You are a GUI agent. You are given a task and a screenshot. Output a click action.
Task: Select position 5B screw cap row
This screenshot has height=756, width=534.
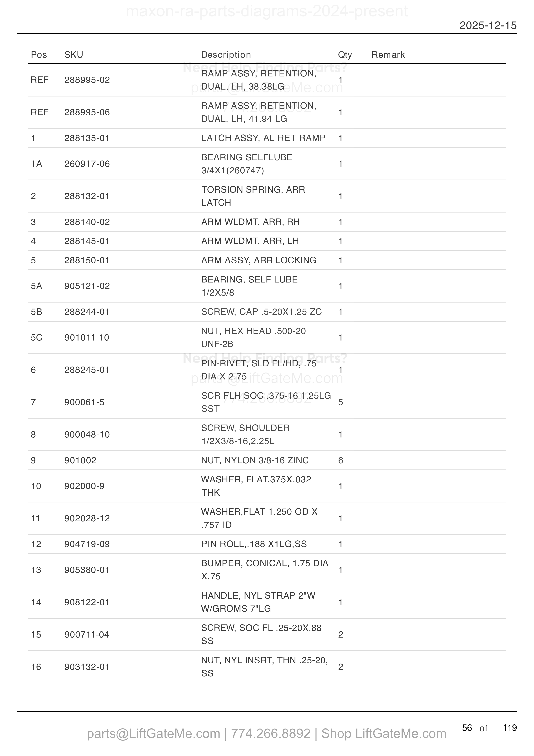click(267, 312)
